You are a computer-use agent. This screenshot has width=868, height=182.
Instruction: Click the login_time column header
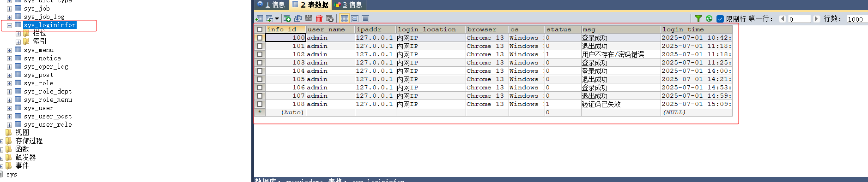[x=697, y=29]
